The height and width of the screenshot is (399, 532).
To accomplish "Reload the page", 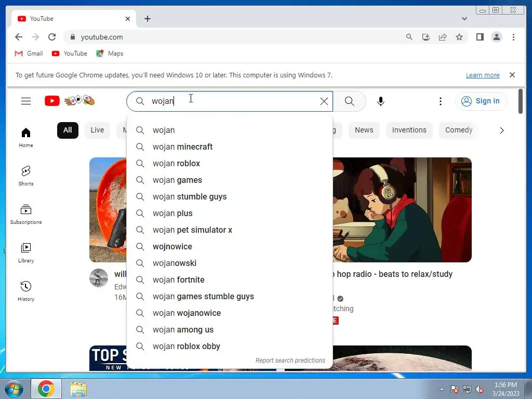I will [52, 37].
